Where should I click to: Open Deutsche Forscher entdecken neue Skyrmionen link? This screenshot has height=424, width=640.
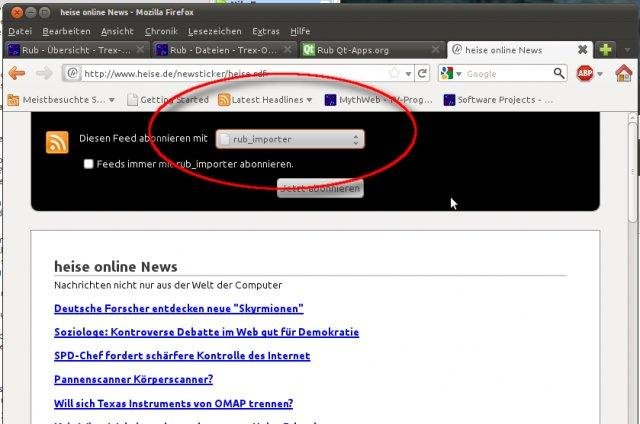pos(179,309)
